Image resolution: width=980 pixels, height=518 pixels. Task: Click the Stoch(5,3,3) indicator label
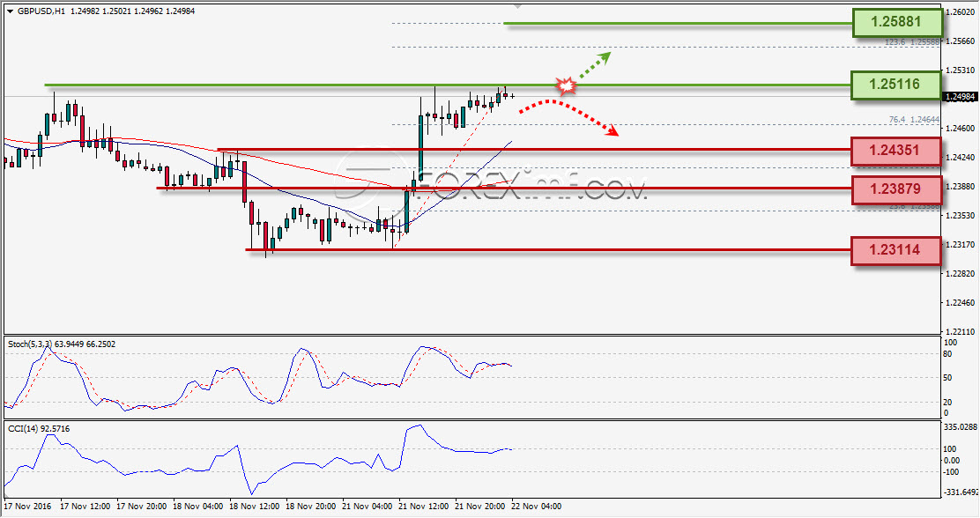62,344
